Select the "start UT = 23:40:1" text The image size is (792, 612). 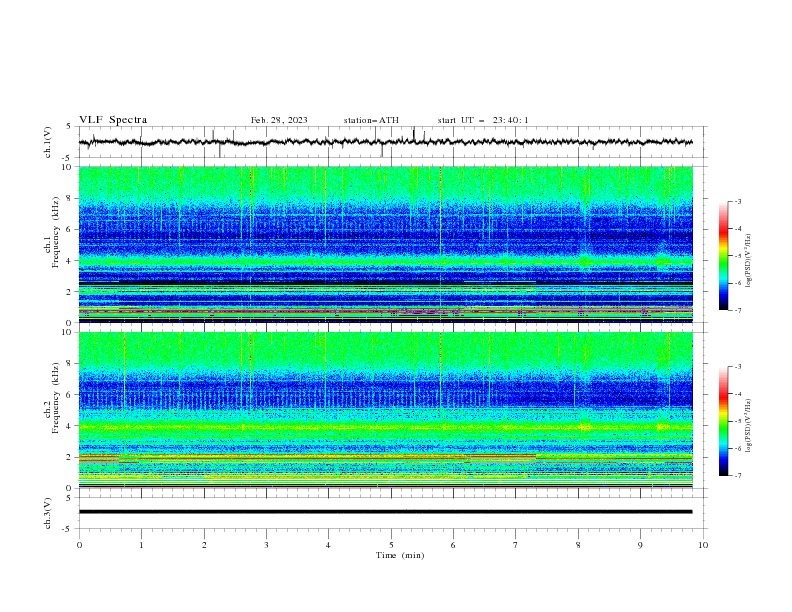coord(483,120)
